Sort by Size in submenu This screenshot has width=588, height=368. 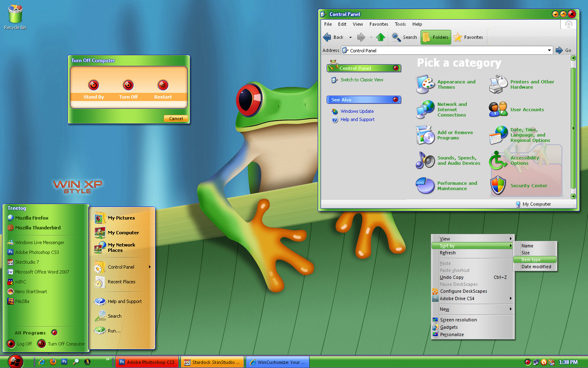click(535, 253)
